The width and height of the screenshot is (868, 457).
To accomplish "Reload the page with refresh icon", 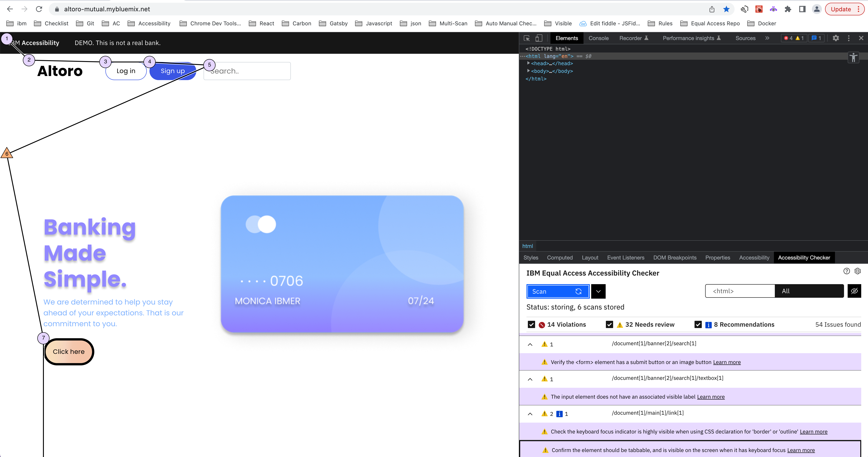I will (x=39, y=9).
